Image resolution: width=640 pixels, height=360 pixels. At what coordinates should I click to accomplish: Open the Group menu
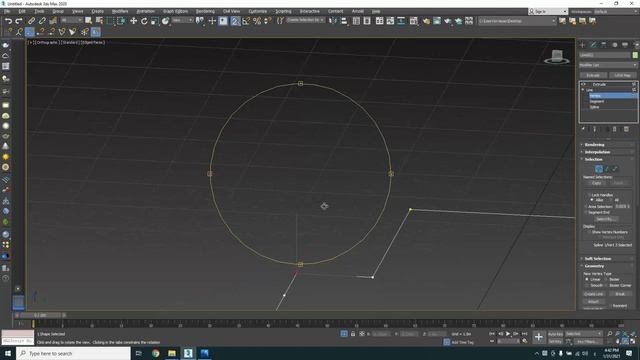58,11
